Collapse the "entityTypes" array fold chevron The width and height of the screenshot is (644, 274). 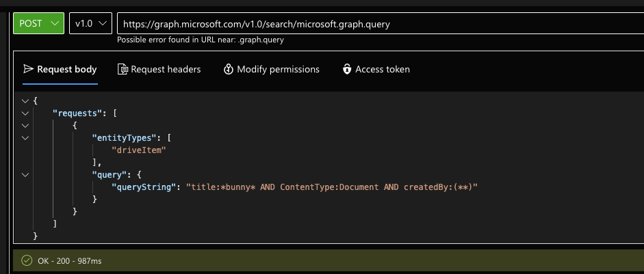point(25,138)
